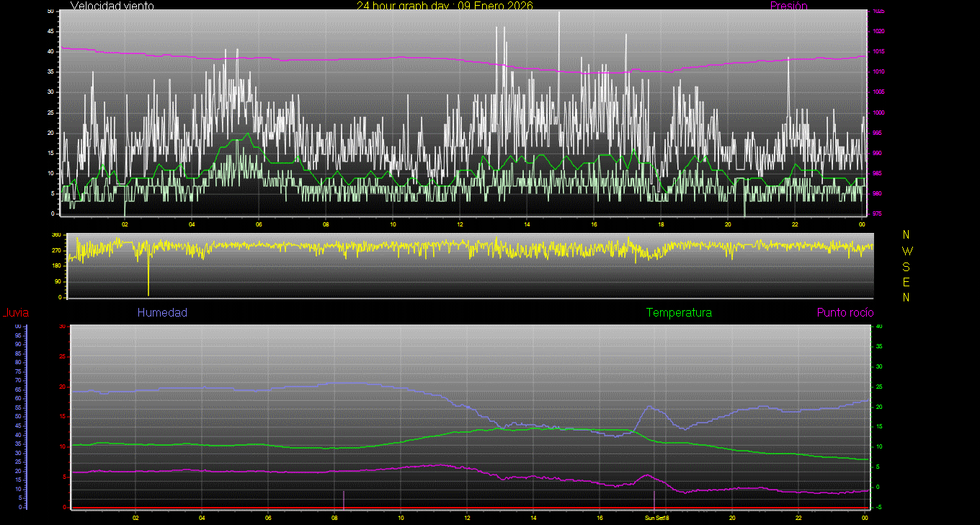Click the E compass direction letter
The width and height of the screenshot is (980, 525).
(906, 281)
